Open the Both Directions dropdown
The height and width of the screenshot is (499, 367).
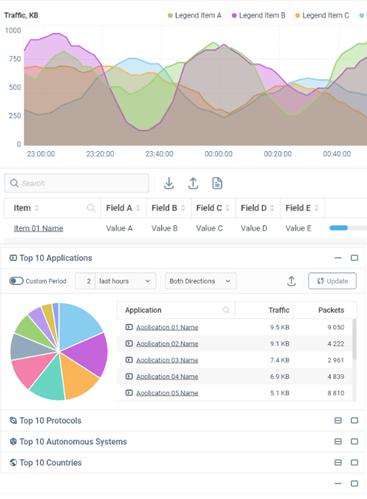point(201,281)
